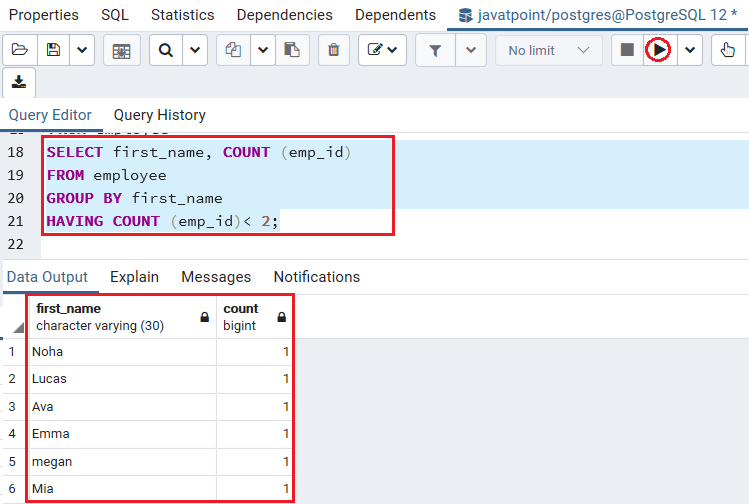Image resolution: width=749 pixels, height=504 pixels.
Task: Select result row number 1
Action: click(x=12, y=352)
